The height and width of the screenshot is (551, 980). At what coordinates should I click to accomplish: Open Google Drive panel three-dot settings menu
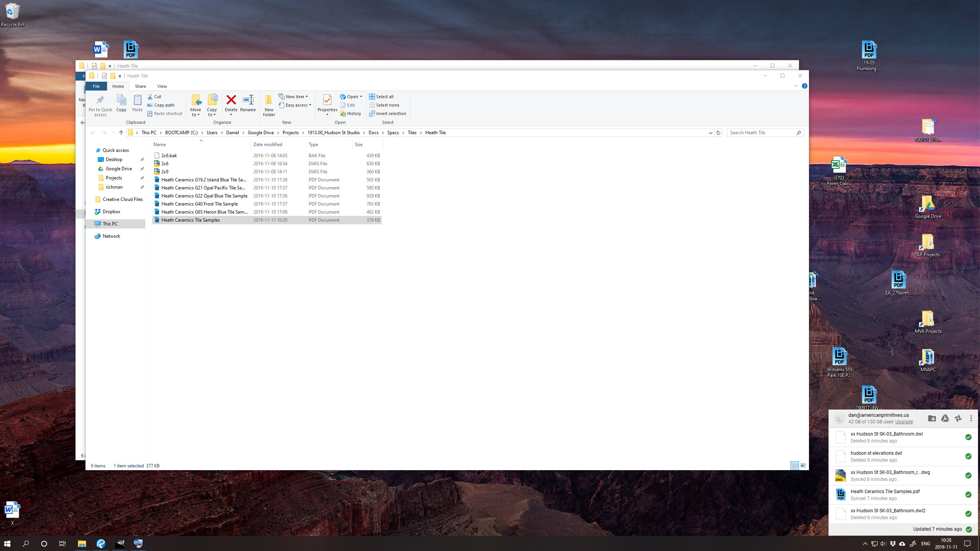pyautogui.click(x=971, y=418)
